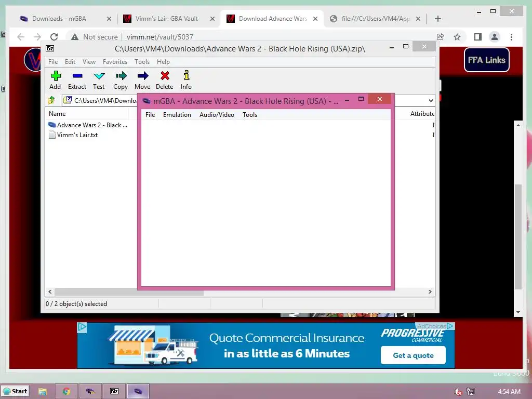Open the mGBA File menu
The image size is (532, 399).
(150, 115)
